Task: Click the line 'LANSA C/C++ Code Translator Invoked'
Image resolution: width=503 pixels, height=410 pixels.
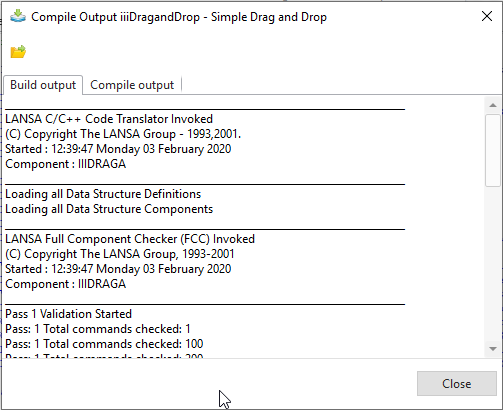Action: pyautogui.click(x=109, y=119)
